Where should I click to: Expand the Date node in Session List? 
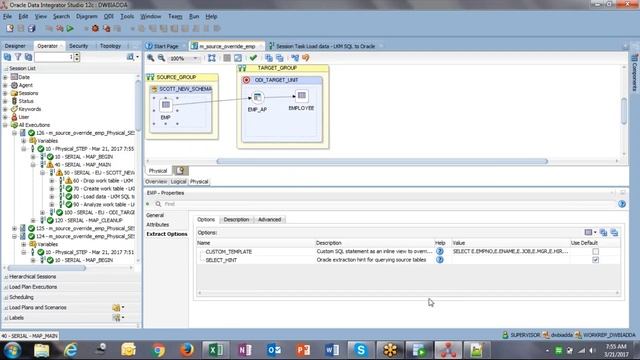click(5, 77)
